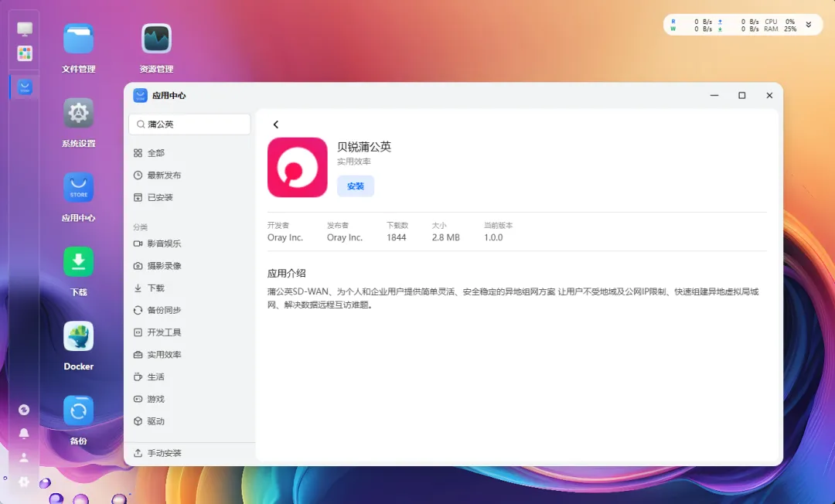Open the 文件管理 desktop icon
This screenshot has width=835, height=504.
79,39
